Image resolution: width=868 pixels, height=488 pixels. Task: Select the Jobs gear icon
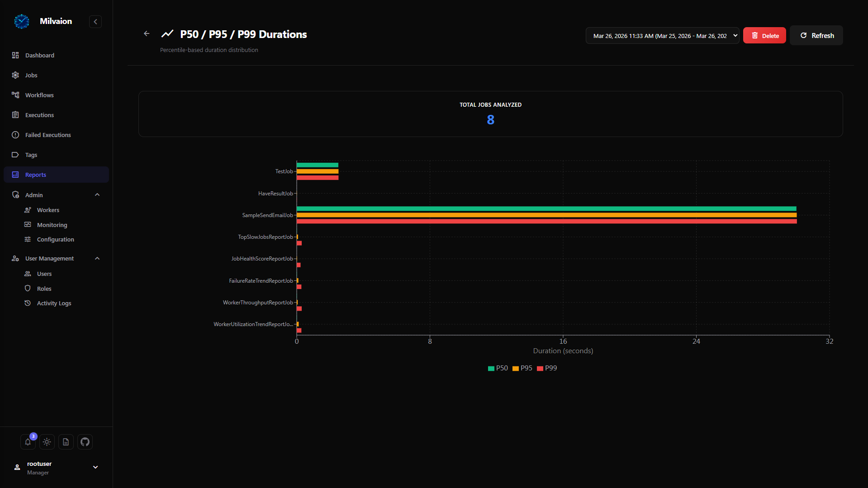coord(15,75)
